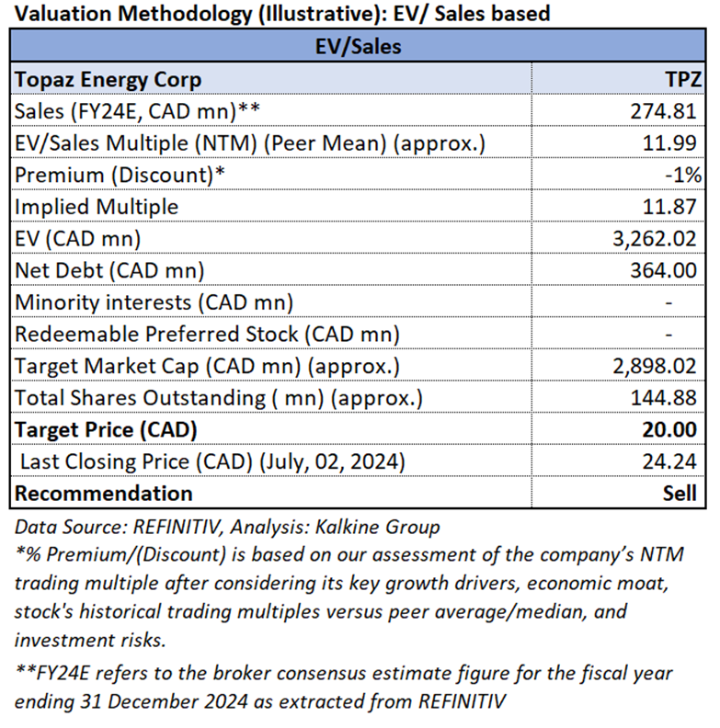Click the Valuation Methodology title text

coord(282,13)
